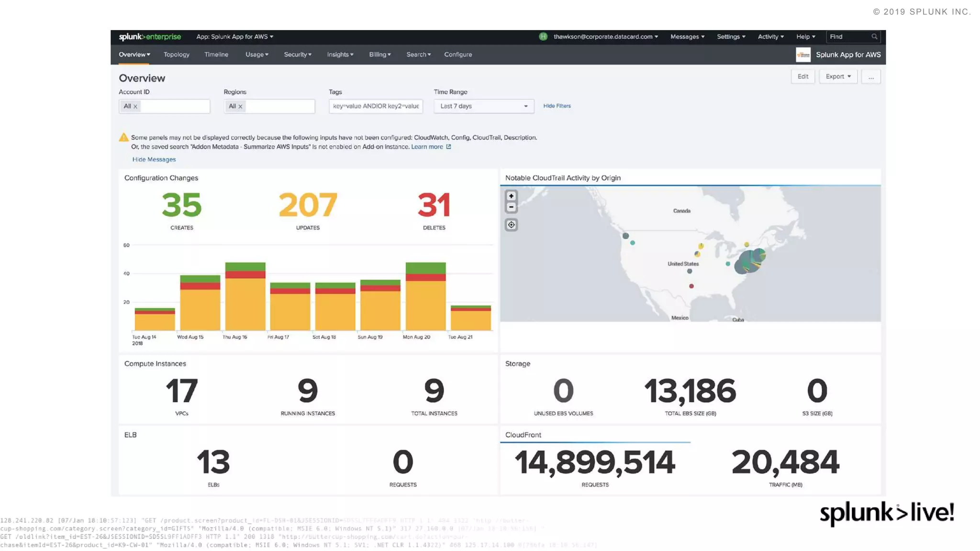Click the 17 VPCs value
Screen dimensions: 980x551
182,391
